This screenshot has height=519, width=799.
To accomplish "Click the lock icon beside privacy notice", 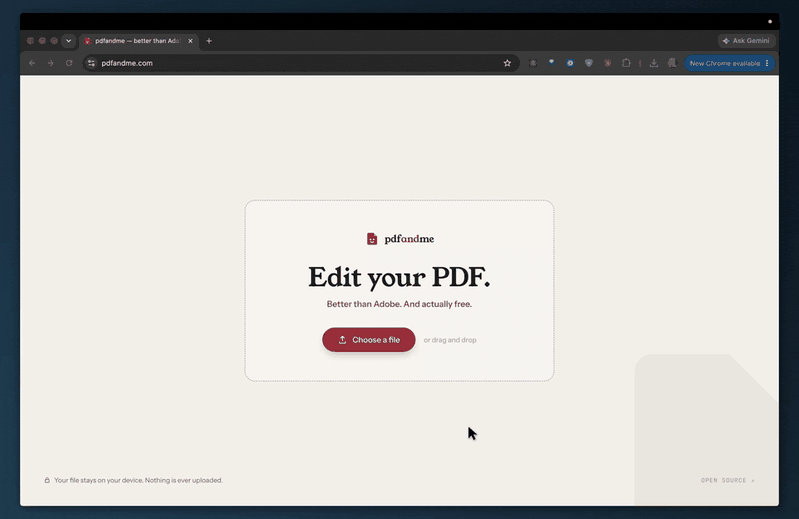I will point(47,480).
